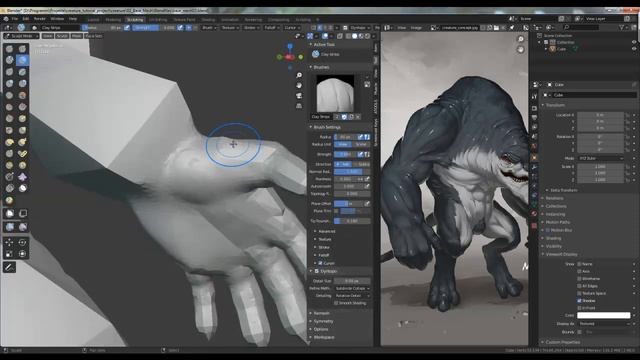
Task: Select the active Clay Strips tool
Action: pos(22,60)
